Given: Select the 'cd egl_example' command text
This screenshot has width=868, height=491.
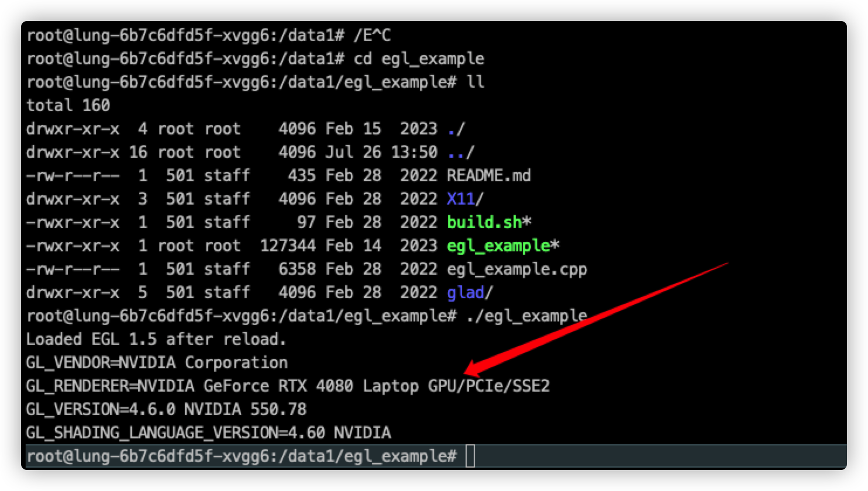Looking at the screenshot, I should point(419,59).
